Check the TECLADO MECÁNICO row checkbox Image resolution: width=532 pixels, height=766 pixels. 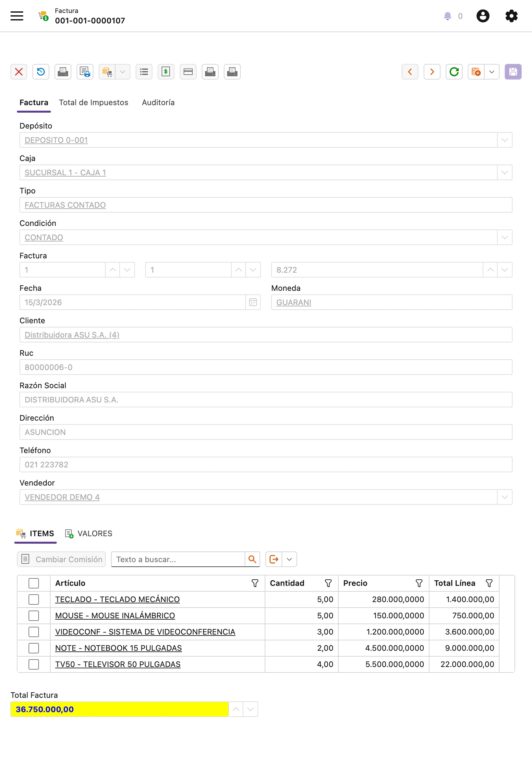coord(34,599)
